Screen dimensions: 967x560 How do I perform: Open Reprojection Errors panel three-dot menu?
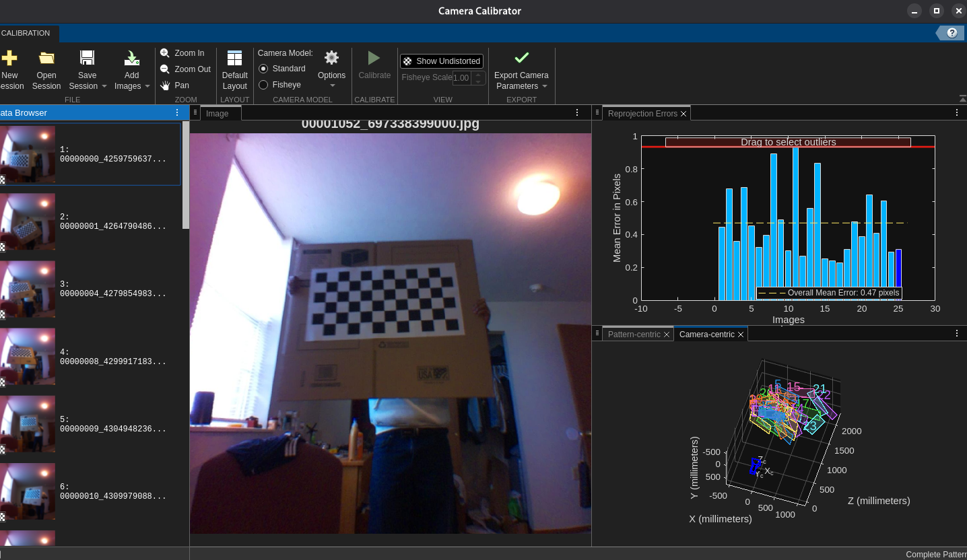coord(957,113)
